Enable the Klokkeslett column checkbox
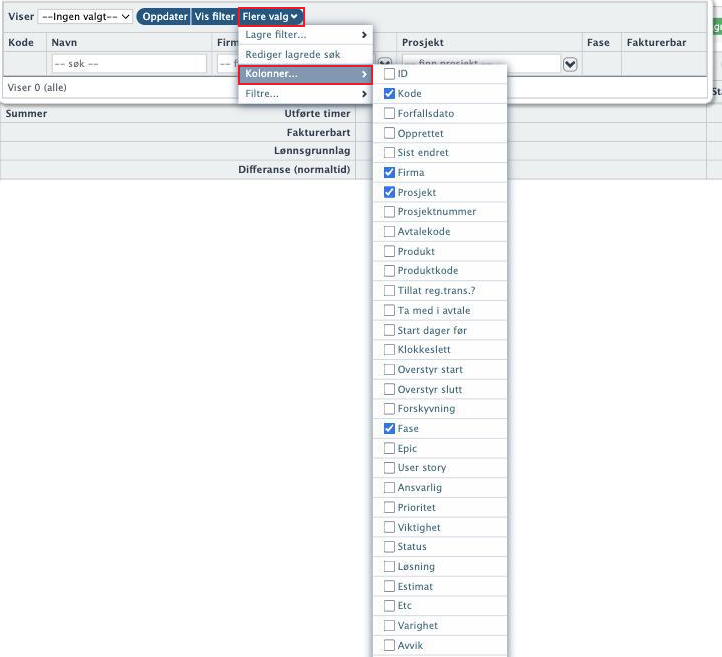 point(390,349)
